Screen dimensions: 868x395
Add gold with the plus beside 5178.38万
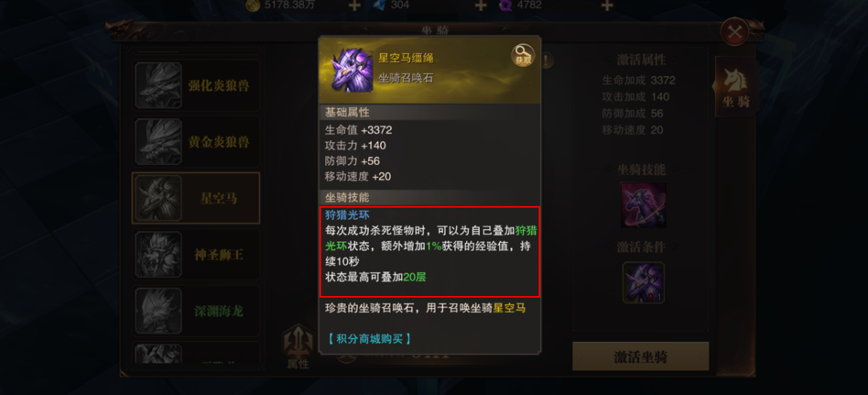click(354, 6)
